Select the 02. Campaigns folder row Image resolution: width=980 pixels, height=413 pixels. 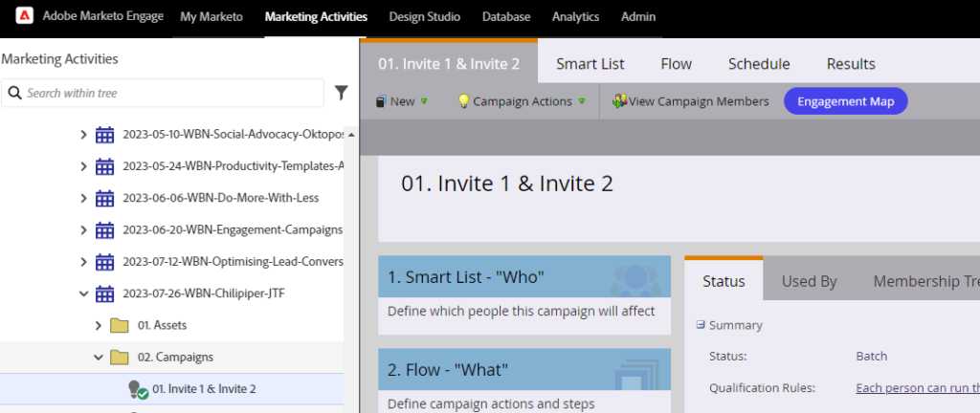(172, 357)
